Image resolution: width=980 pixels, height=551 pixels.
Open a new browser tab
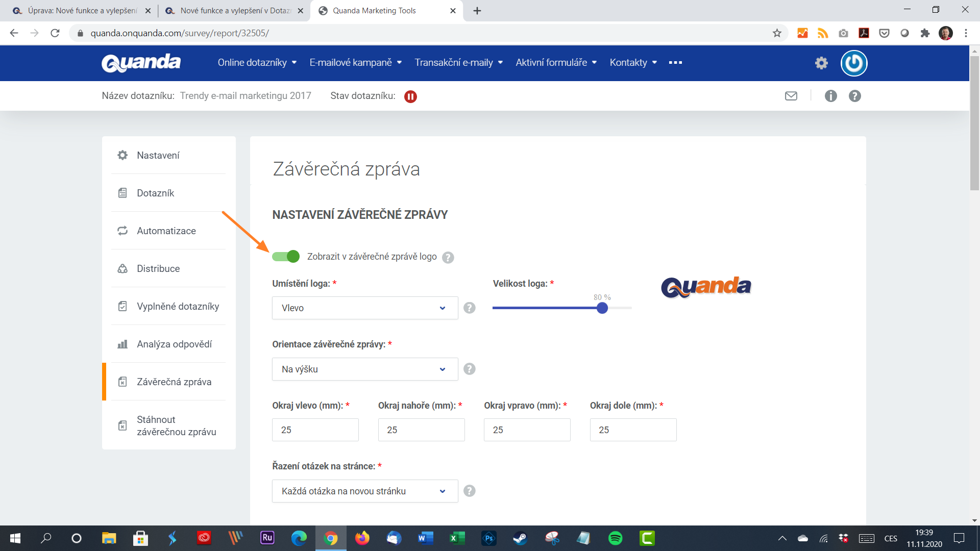[x=477, y=11]
